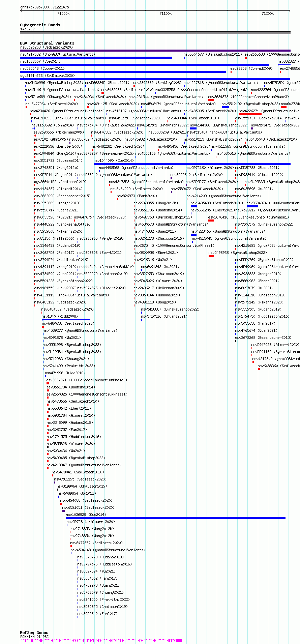The width and height of the screenshot is (300, 644).
Task: Click the long blue nsv1044090 (Coe2014) bar
Action: [192, 164]
